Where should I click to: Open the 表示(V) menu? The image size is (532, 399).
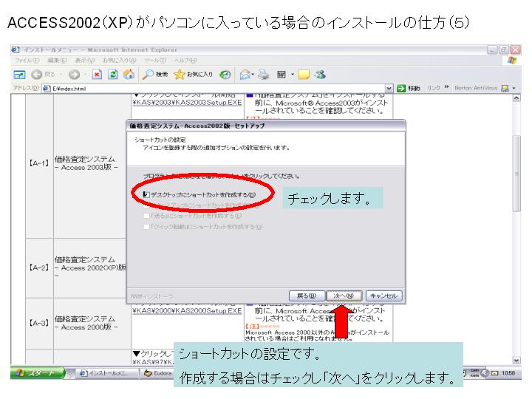coord(84,61)
